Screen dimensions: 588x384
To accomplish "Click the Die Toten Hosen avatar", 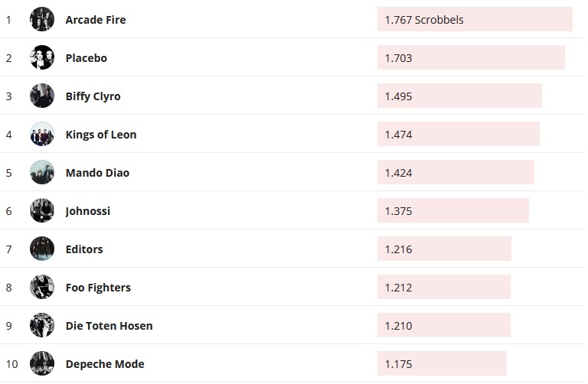I will 42,325.
